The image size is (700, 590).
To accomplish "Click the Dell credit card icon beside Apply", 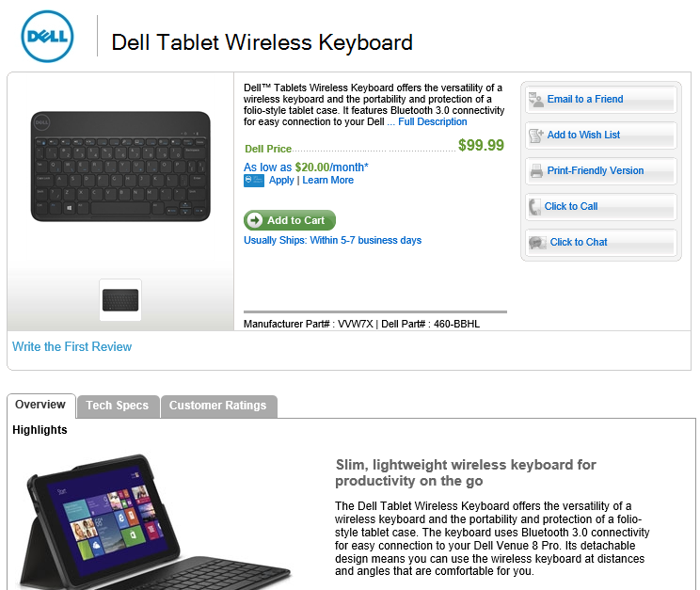I will click(254, 181).
